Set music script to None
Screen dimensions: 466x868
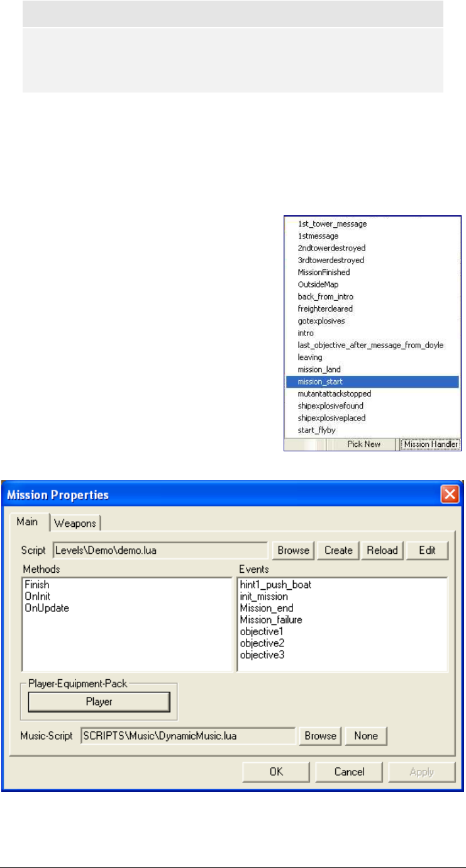(x=366, y=736)
